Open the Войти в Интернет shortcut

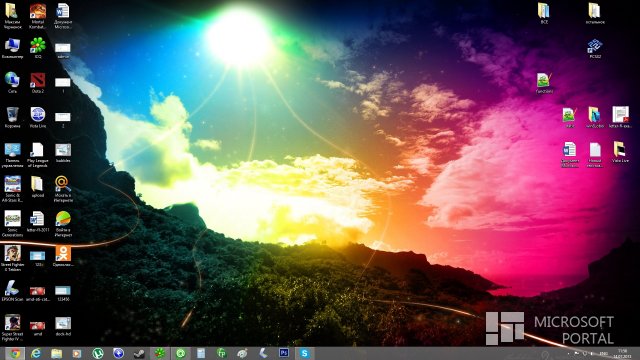63,224
